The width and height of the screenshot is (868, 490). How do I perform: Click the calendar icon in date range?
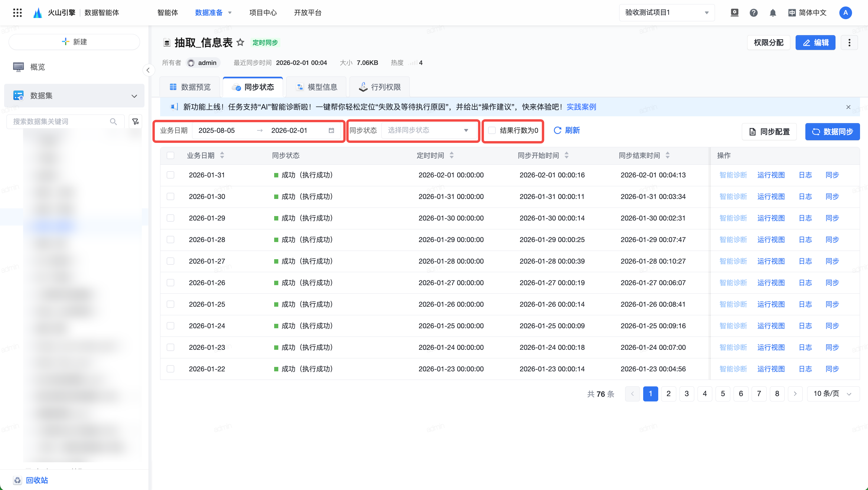click(x=331, y=131)
